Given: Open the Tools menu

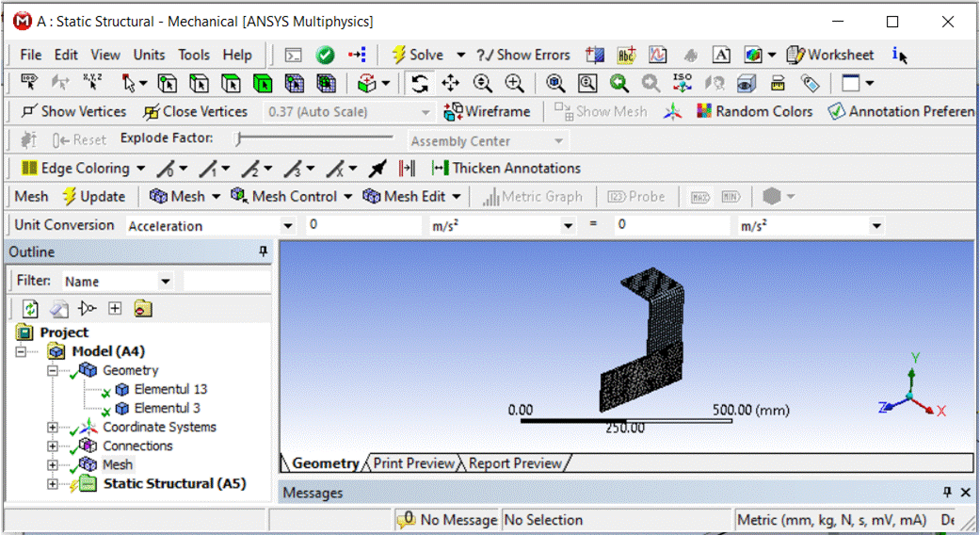Looking at the screenshot, I should point(194,55).
